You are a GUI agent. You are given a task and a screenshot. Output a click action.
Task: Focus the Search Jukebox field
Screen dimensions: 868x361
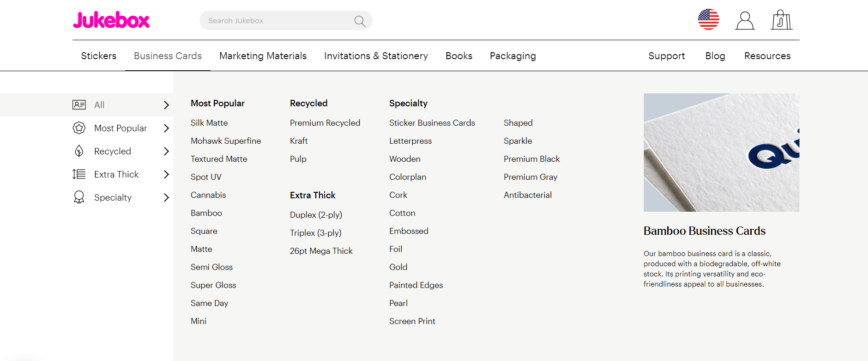[286, 20]
